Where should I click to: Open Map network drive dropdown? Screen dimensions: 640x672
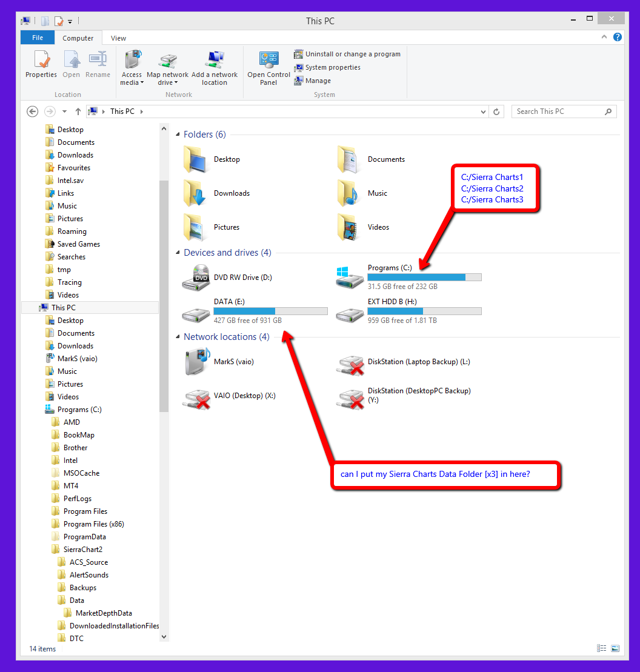[168, 67]
